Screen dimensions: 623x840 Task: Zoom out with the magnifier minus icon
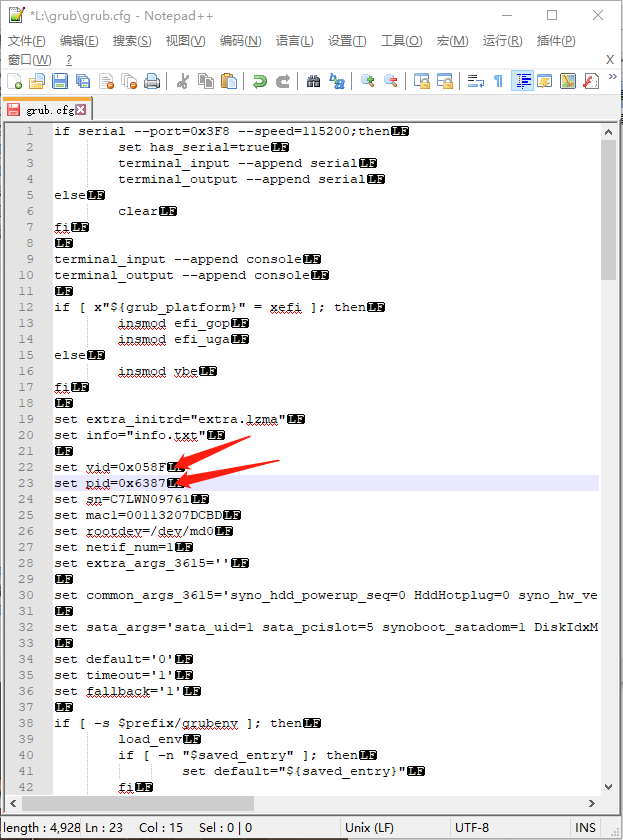391,81
